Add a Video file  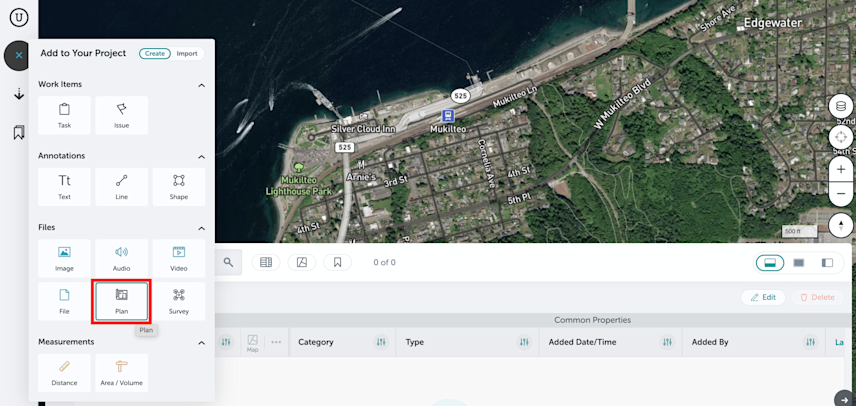coord(179,258)
